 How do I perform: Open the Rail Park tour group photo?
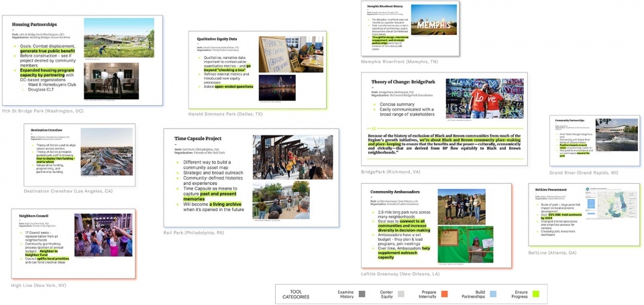pyautogui.click(x=281, y=200)
